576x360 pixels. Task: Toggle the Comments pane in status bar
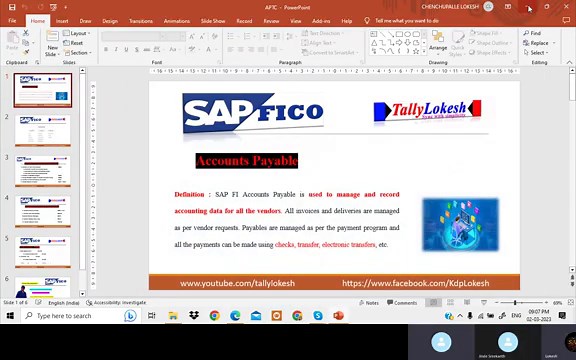tap(402, 303)
